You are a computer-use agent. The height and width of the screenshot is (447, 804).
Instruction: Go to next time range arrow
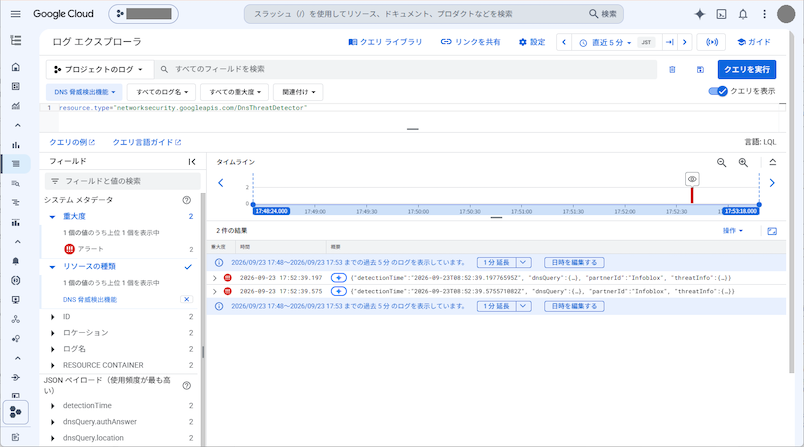tap(685, 42)
